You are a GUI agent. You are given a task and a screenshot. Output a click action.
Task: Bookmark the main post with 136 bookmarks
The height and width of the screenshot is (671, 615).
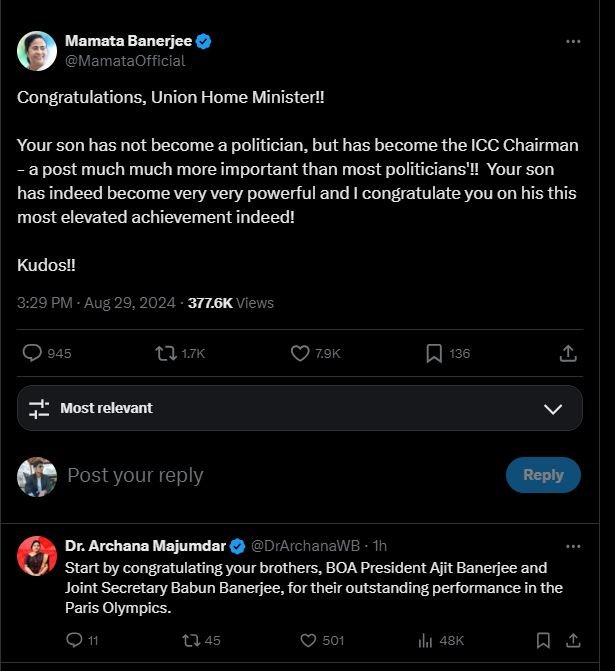click(434, 353)
